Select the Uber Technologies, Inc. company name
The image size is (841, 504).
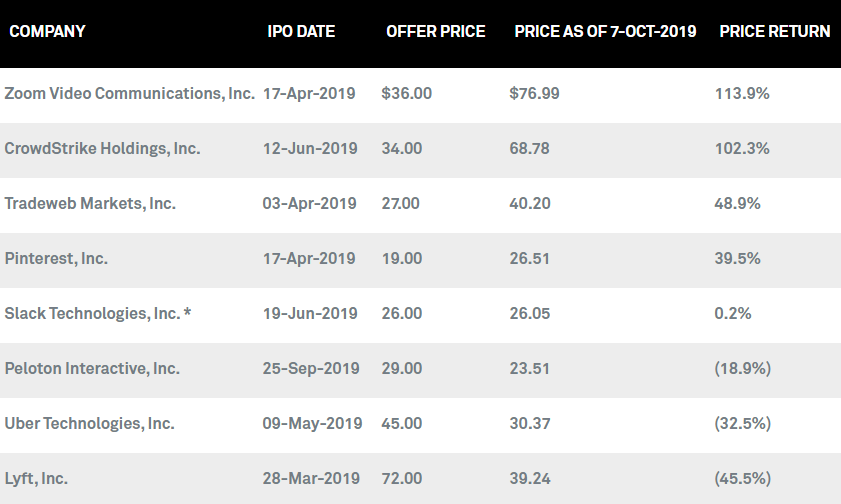click(x=90, y=424)
